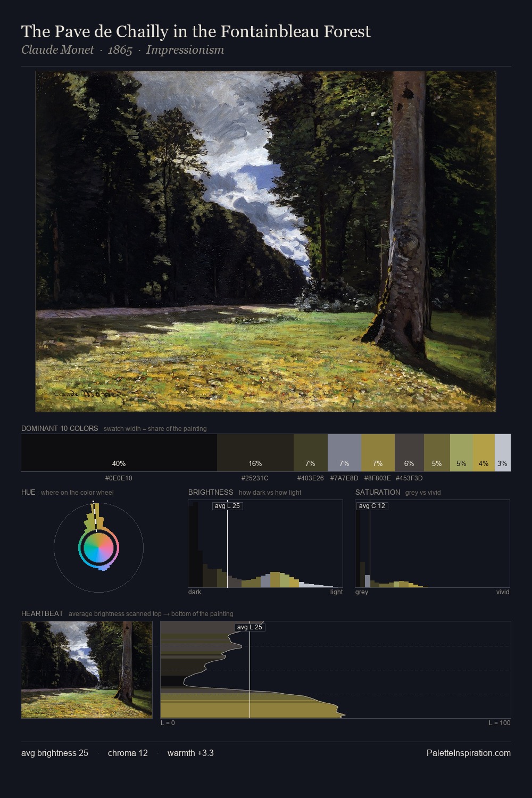Image resolution: width=532 pixels, height=798 pixels.
Task: Click the 'HUE' section heading
Action: (x=28, y=492)
